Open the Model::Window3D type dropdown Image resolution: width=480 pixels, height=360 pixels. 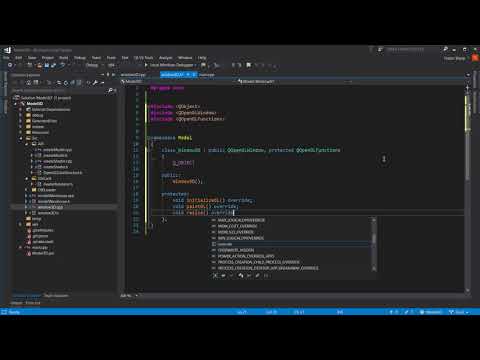pos(294,81)
